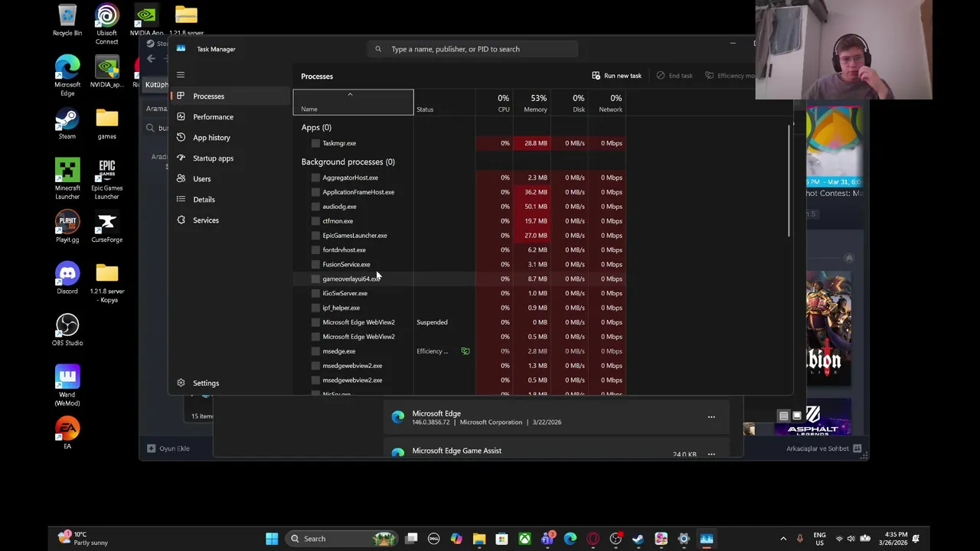Select the EpicGamesLauncher.exe process

pyautogui.click(x=459, y=236)
